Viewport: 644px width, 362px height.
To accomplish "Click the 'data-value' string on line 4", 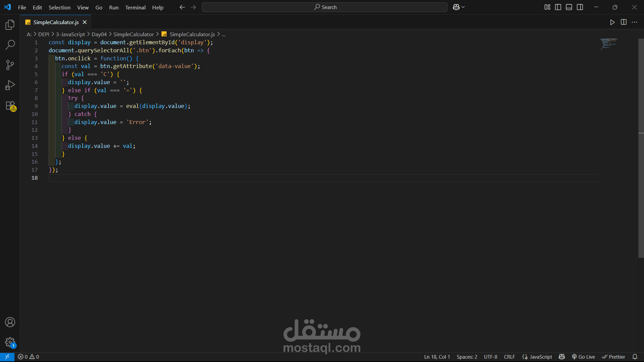I will click(174, 66).
